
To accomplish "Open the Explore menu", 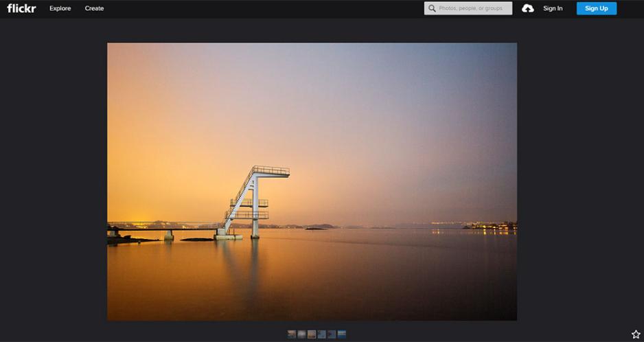I will point(60,8).
